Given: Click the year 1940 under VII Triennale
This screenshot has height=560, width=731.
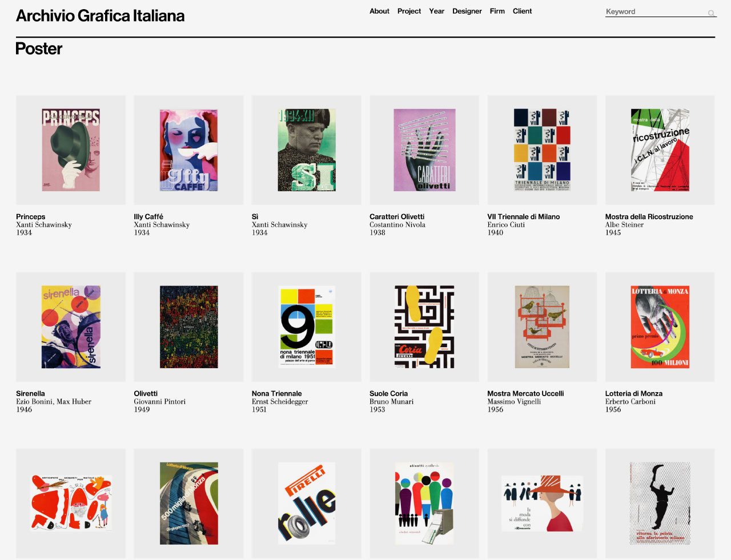Looking at the screenshot, I should (x=495, y=233).
